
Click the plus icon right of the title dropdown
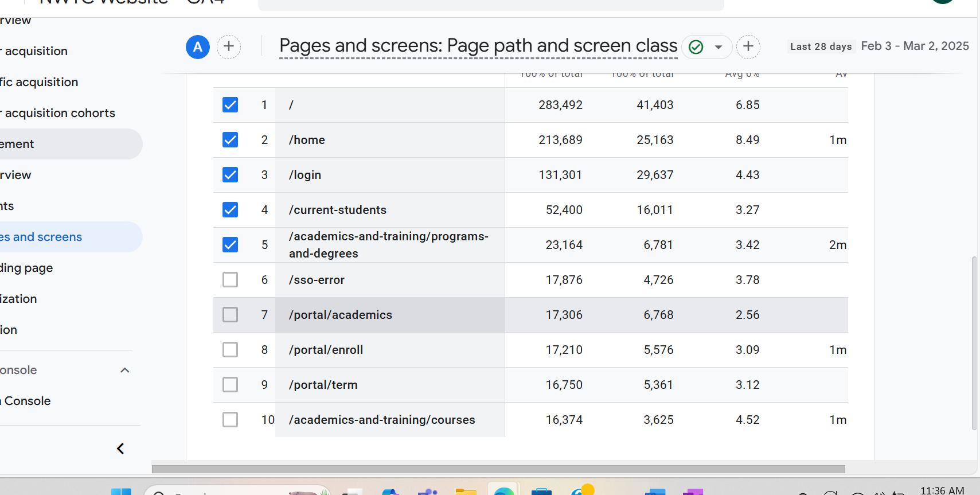748,46
